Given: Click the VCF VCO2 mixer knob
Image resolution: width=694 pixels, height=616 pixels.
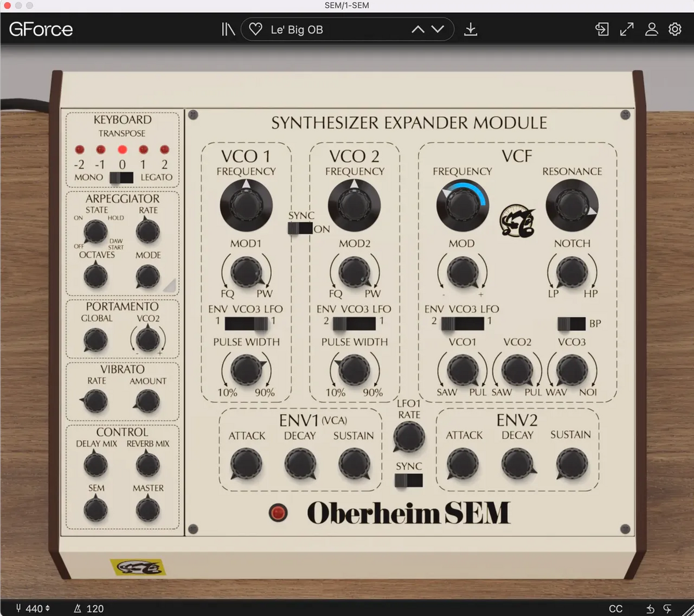Looking at the screenshot, I should tap(517, 370).
